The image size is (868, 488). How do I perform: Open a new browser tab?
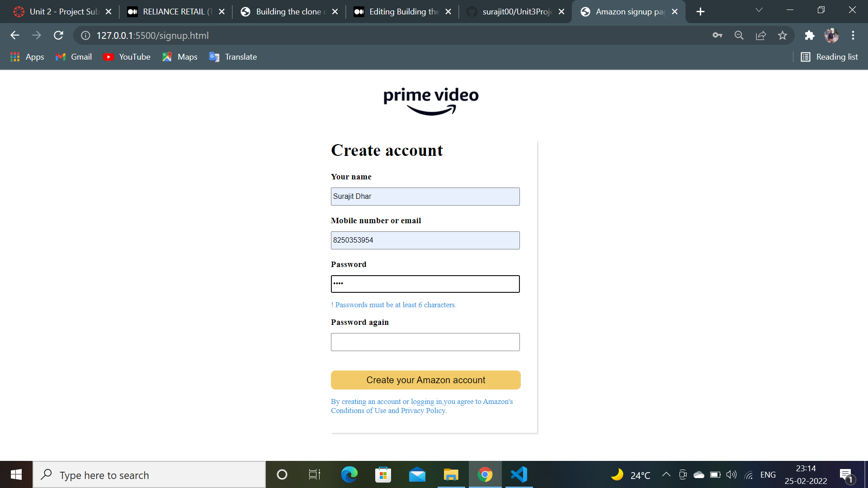tap(700, 12)
